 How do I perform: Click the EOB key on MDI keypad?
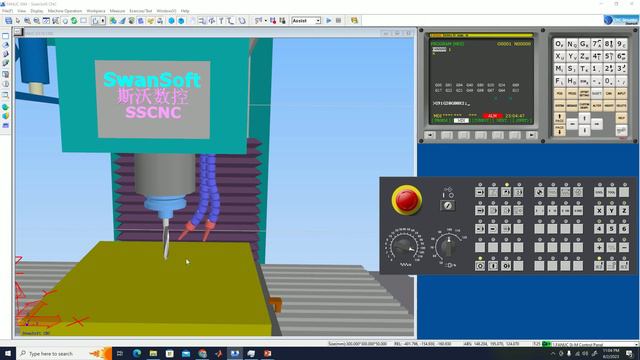[x=584, y=81]
